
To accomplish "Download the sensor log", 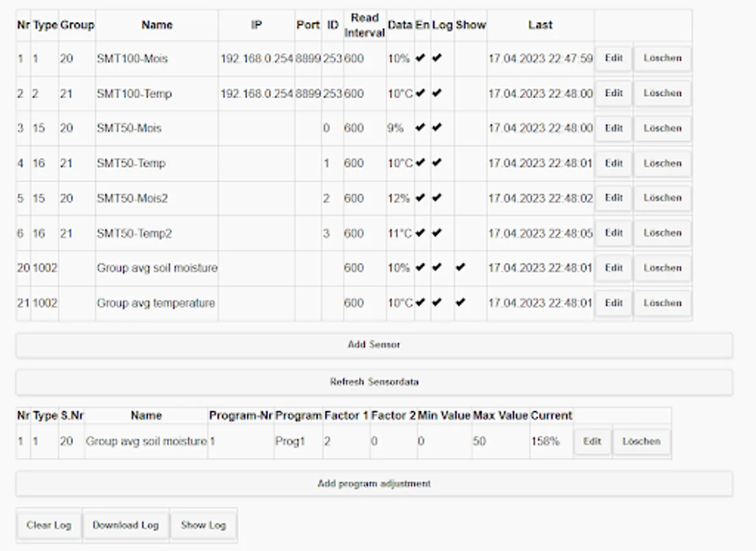I will pos(125,525).
